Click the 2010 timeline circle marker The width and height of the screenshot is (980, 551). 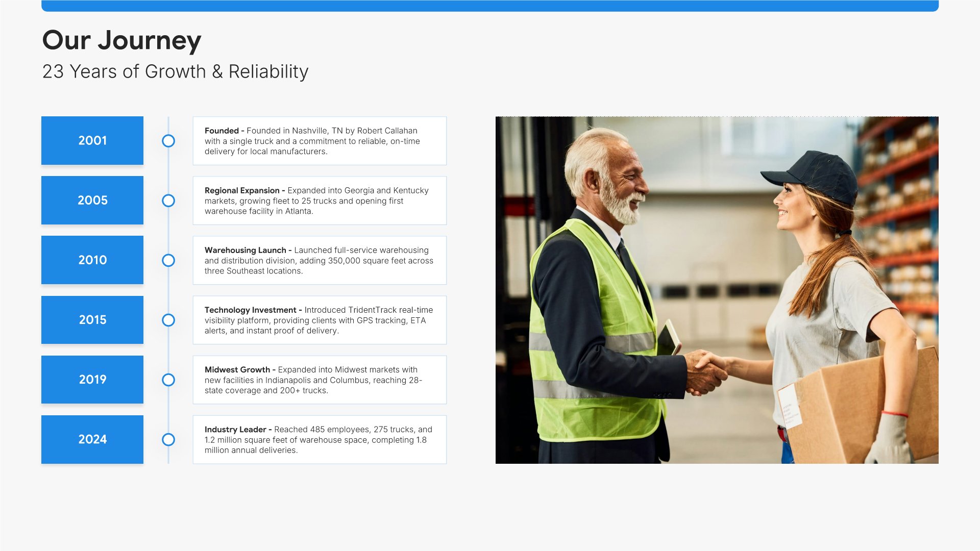168,260
